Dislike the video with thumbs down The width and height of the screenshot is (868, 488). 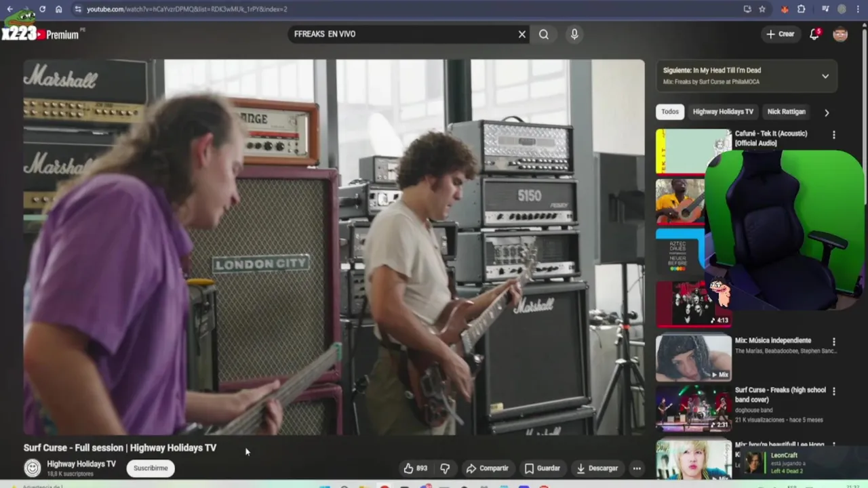click(445, 468)
